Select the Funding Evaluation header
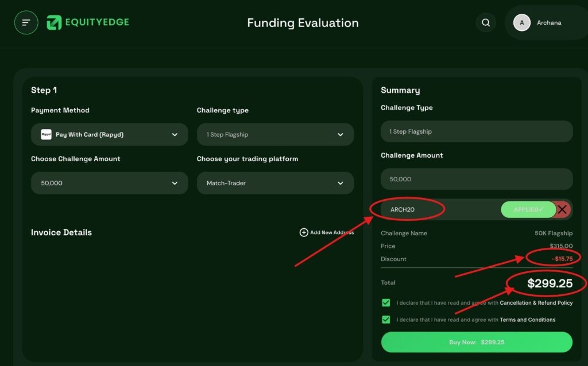The image size is (588, 366). [303, 23]
